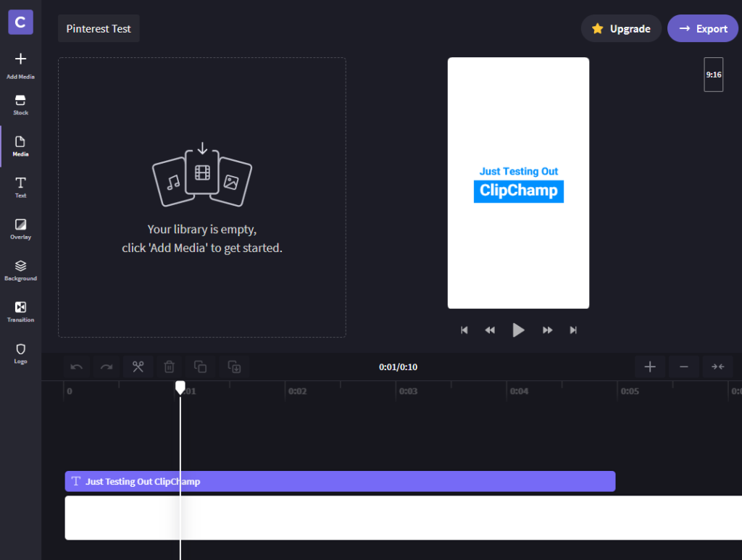Skip to the end of the video
This screenshot has height=560, width=742.
coord(573,330)
